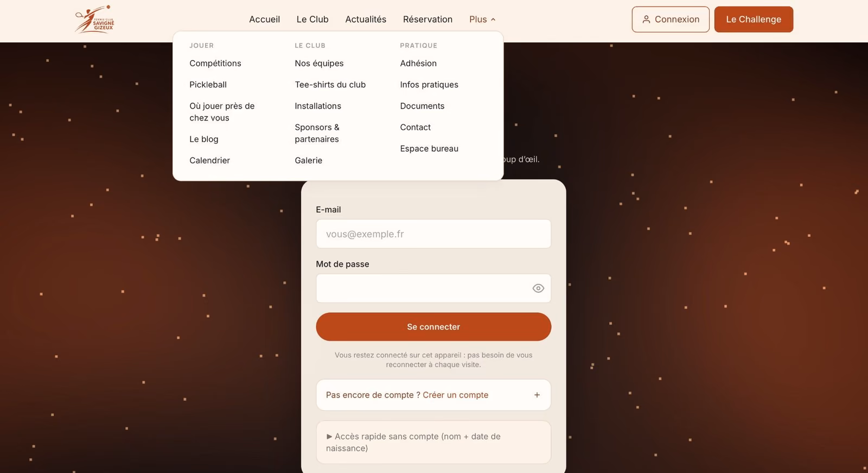This screenshot has height=473, width=868.
Task: Expand Accès rapide sans compte section
Action: tap(433, 442)
